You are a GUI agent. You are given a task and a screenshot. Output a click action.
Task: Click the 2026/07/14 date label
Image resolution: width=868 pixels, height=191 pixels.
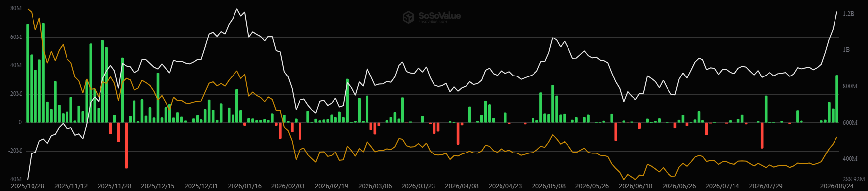pyautogui.click(x=722, y=186)
